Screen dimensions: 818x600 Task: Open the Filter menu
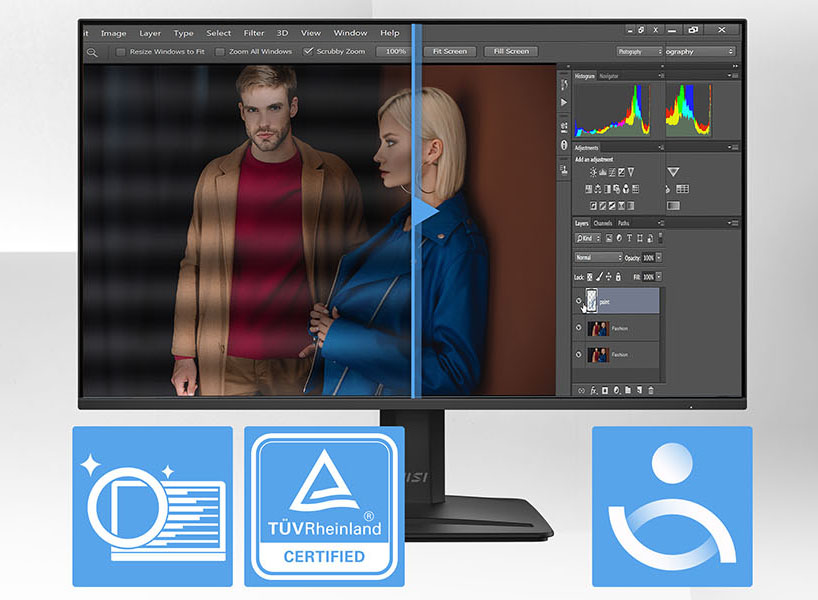253,33
